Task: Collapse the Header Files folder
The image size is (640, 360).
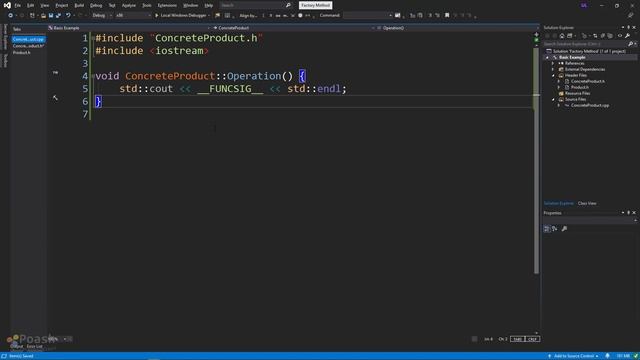Action: [x=553, y=76]
